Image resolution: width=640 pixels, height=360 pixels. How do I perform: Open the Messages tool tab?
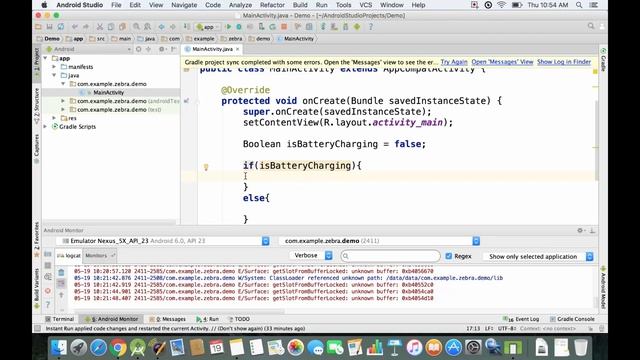coord(168,319)
